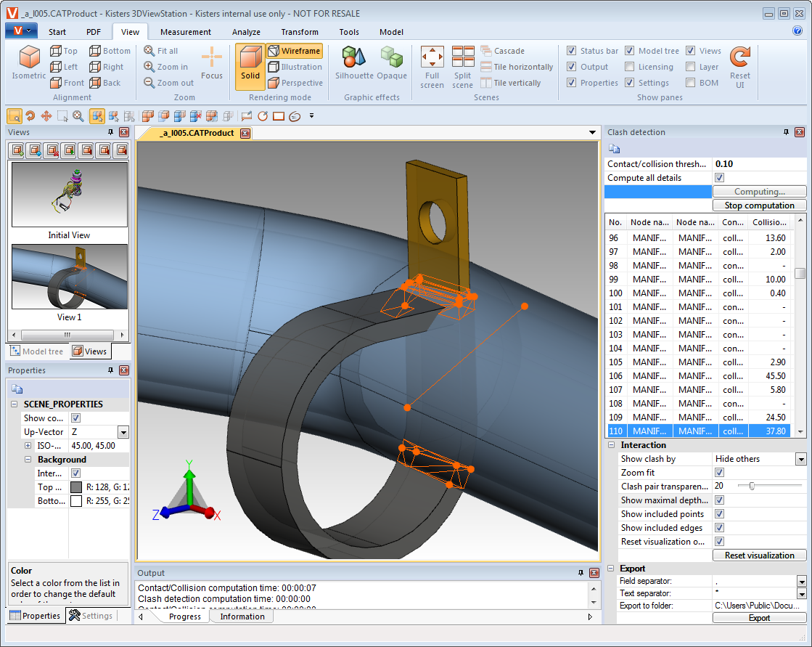Screen dimensions: 812x647
Task: Align the view to Front
Action: pyautogui.click(x=67, y=83)
